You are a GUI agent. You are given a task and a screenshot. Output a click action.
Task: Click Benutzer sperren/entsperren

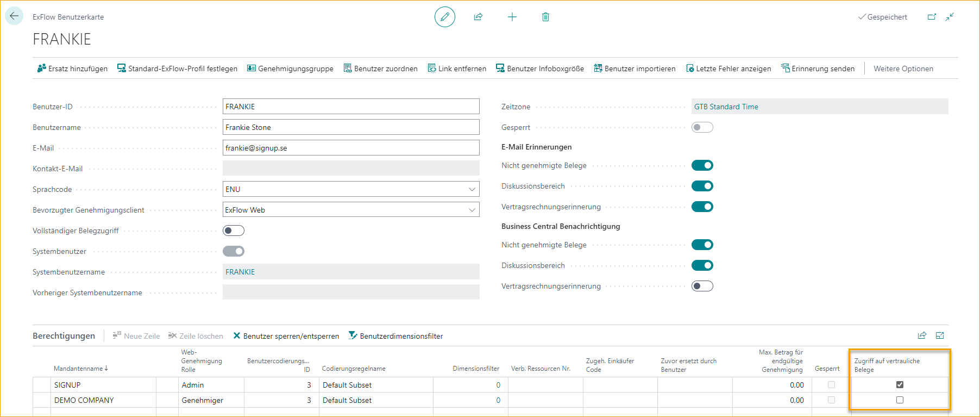[286, 336]
